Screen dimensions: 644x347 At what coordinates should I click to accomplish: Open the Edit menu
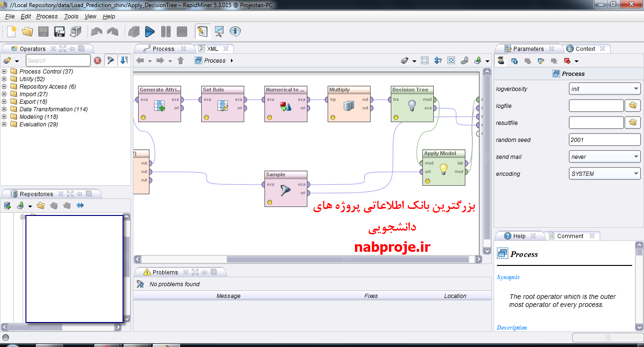click(x=26, y=17)
